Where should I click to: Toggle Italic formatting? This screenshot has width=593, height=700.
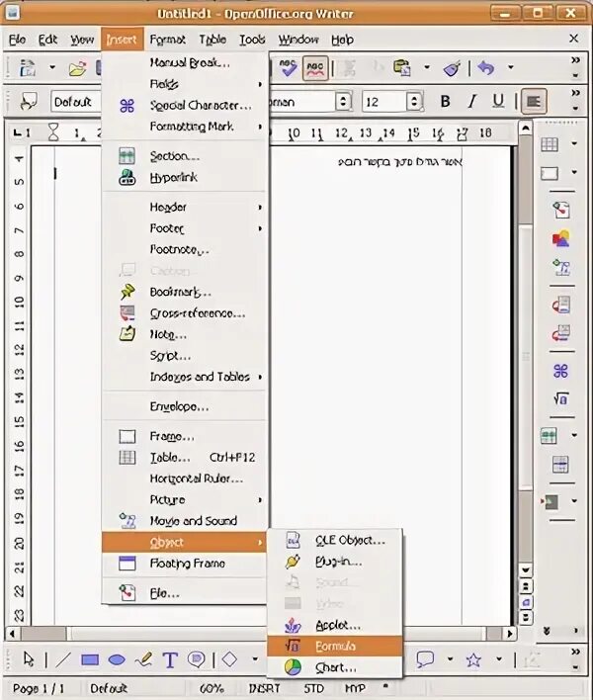(472, 102)
